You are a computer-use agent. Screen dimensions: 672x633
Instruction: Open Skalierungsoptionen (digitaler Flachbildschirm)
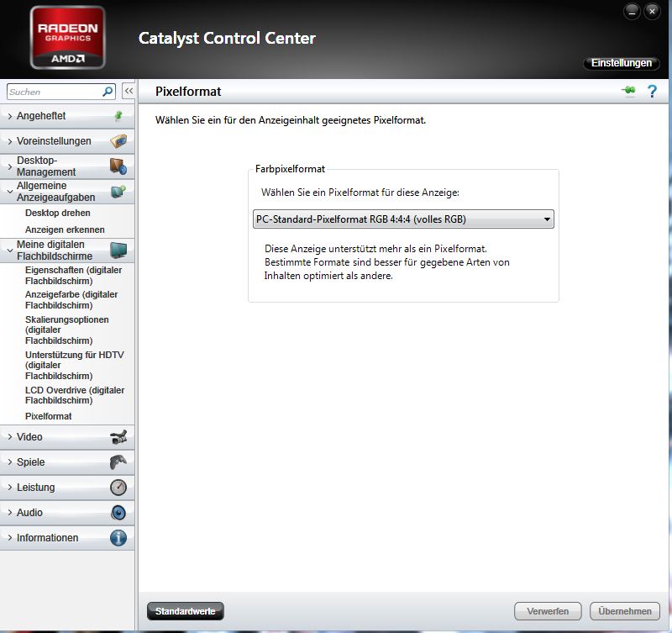[67, 330]
